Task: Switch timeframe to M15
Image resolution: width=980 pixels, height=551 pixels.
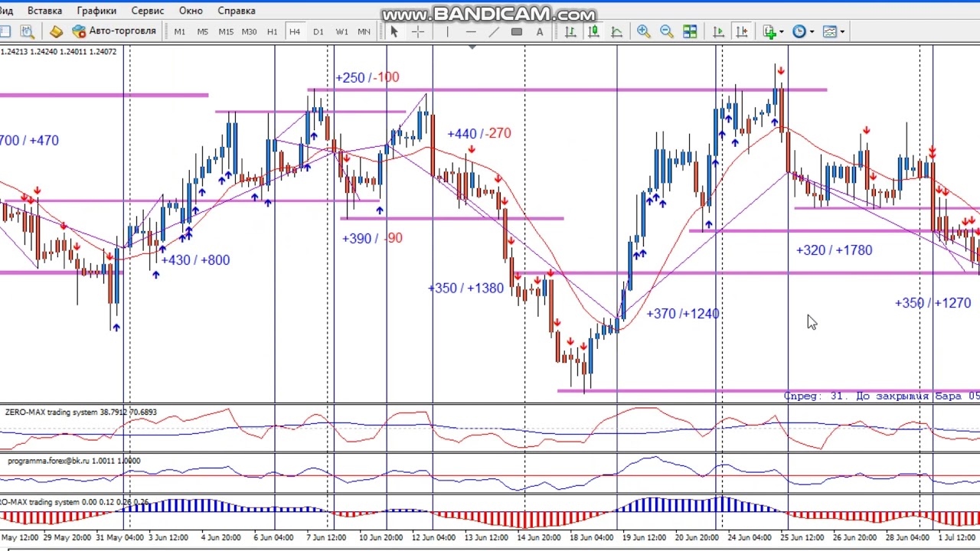Action: click(226, 31)
